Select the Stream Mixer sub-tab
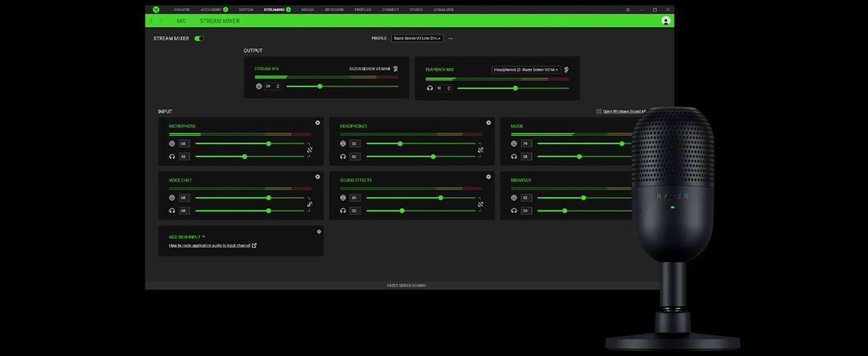The image size is (868, 356). (x=219, y=21)
